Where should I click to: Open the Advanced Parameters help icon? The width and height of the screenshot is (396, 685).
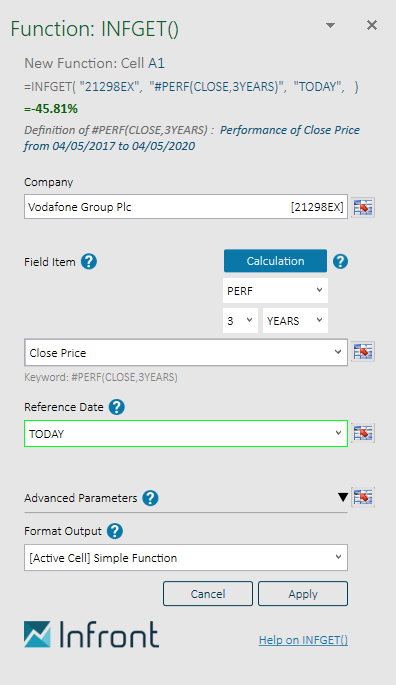pos(150,498)
